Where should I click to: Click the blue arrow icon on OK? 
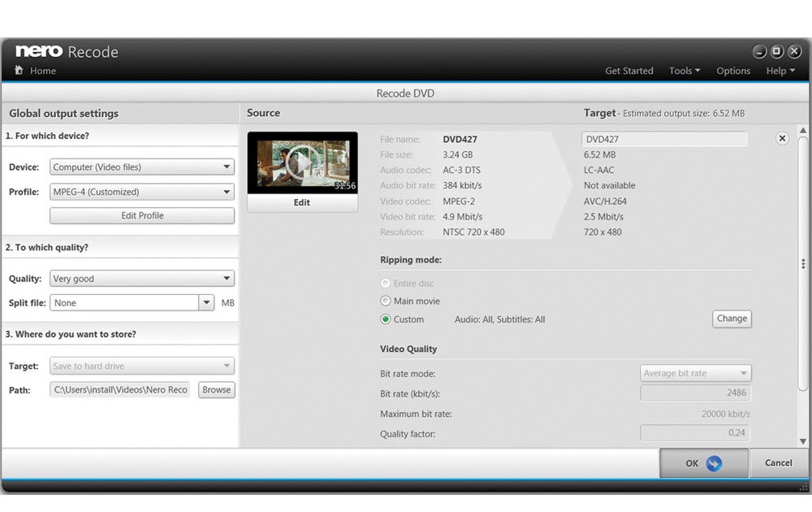pyautogui.click(x=714, y=463)
